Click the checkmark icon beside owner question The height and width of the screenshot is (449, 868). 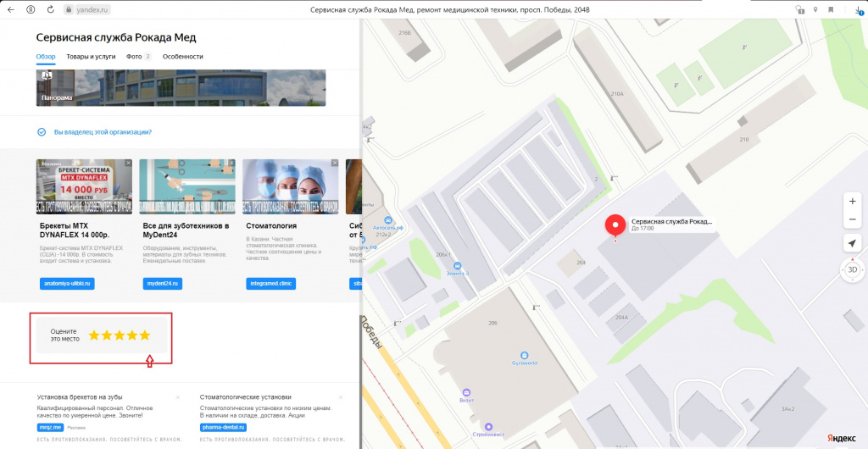[x=42, y=132]
